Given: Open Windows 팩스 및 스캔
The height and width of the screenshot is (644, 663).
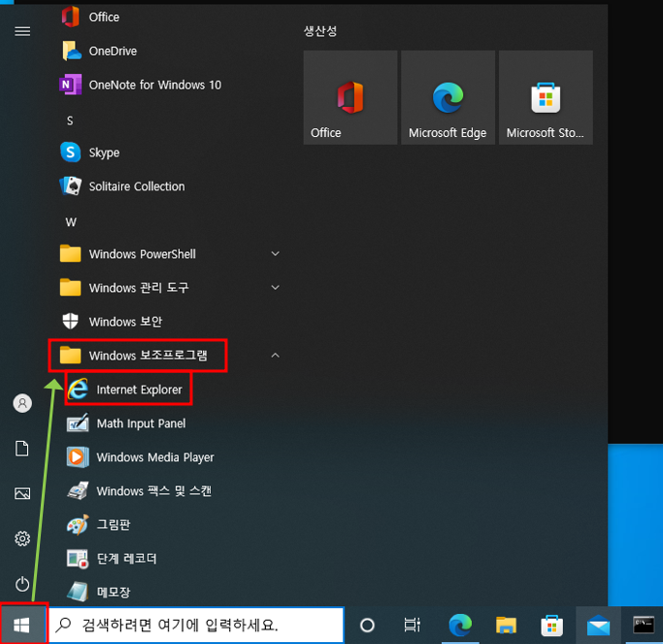Looking at the screenshot, I should [169, 491].
